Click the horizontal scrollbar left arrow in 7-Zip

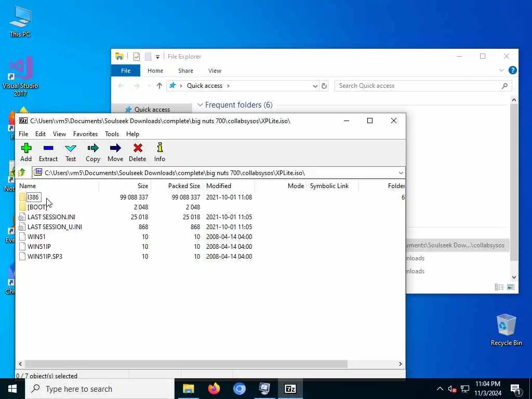click(20, 364)
